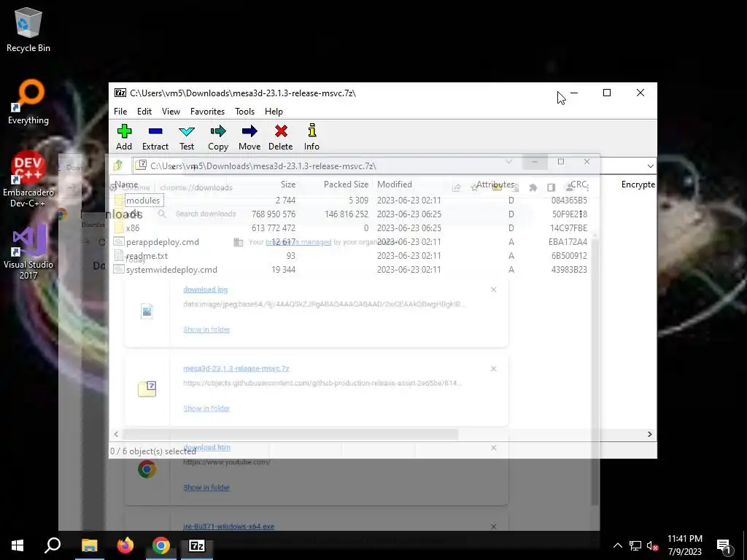Click the modules folder icon

(119, 201)
